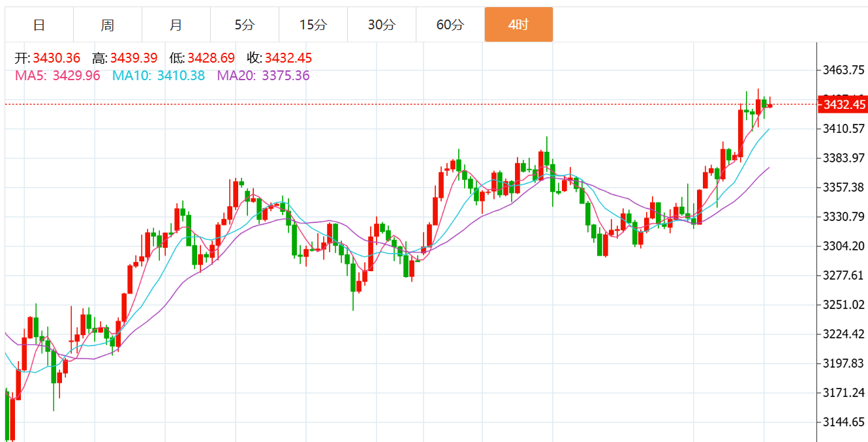This screenshot has height=442, width=868.
Task: Select the 周 weekly chart tab
Action: [x=108, y=25]
